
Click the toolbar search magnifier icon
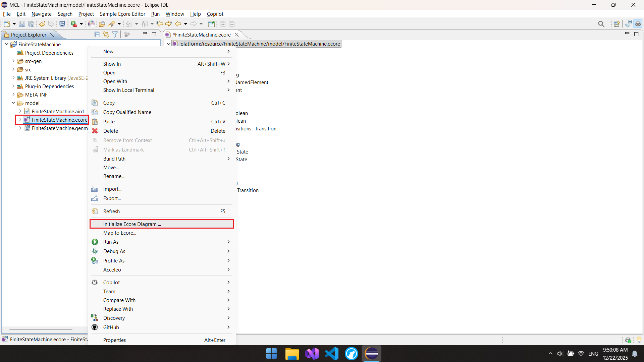601,24
